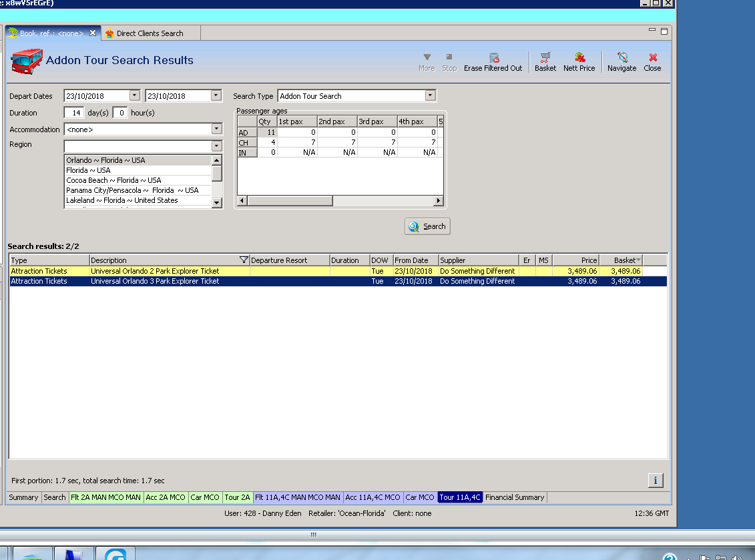Click the filter funnel icon in Description header
This screenshot has height=560, width=755.
tap(244, 260)
